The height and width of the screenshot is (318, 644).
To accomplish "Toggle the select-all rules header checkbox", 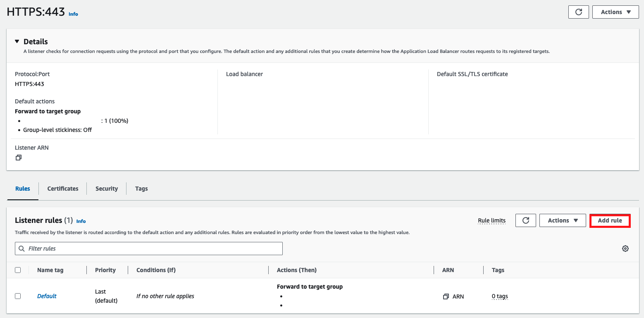I will coord(18,270).
